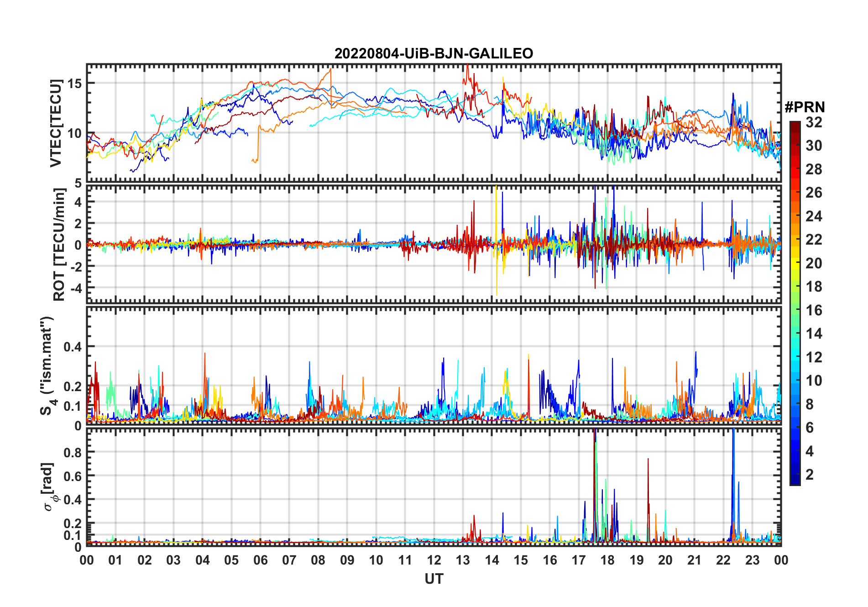Click x-axis hour label 03
This screenshot has width=868, height=607.
click(173, 560)
